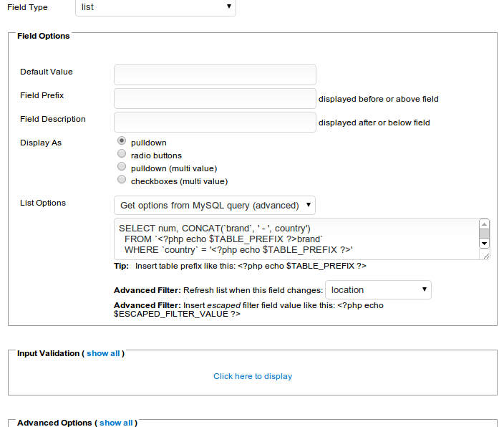Click the textarea resize handle
504x427 pixels.
485,254
